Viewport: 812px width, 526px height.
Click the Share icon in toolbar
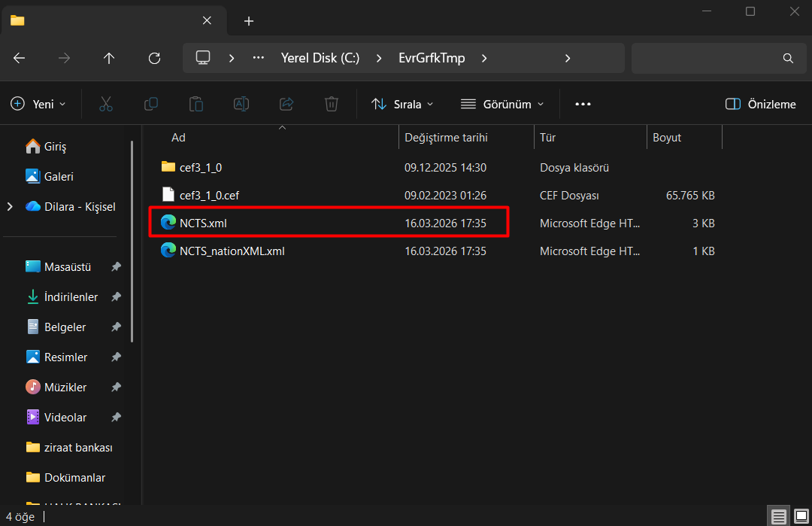point(286,104)
